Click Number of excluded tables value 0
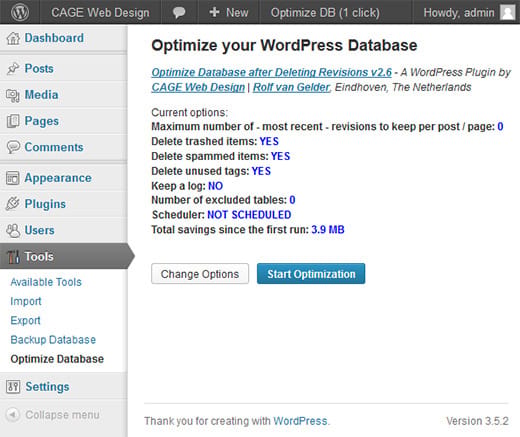Viewport: 520px width, 437px height. [292, 200]
